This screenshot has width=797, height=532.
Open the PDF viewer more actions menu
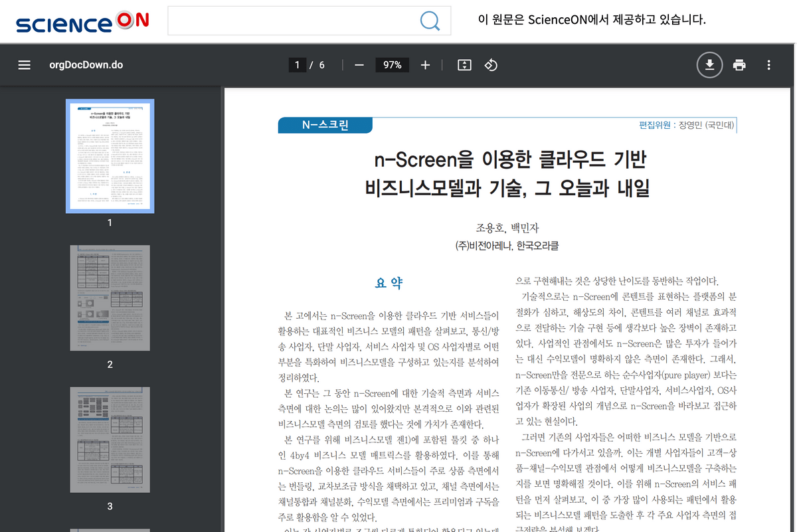pos(768,65)
